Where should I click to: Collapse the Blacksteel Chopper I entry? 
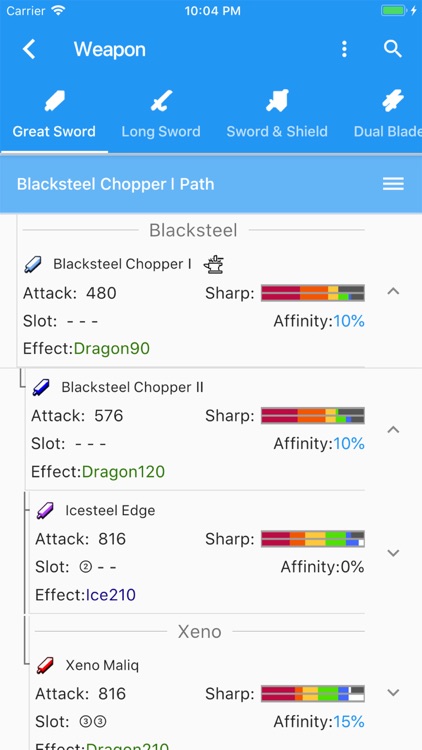(x=393, y=291)
